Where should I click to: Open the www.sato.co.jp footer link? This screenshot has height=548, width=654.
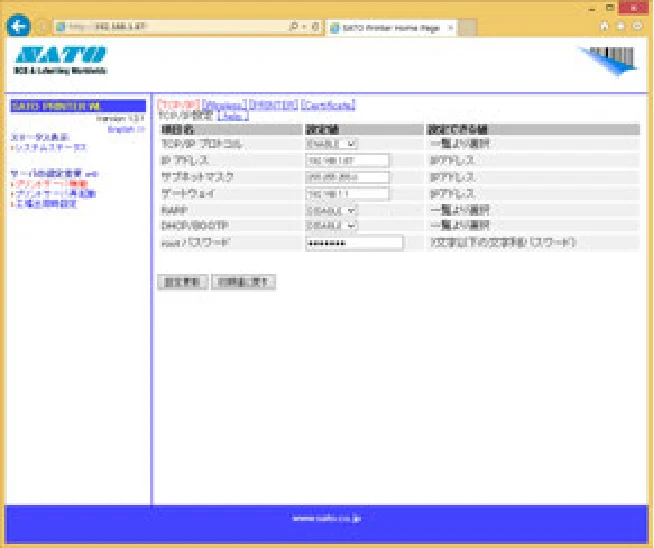(x=327, y=518)
